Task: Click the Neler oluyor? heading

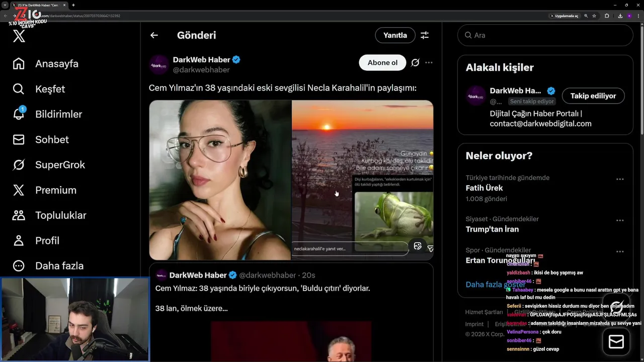Action: (x=499, y=156)
